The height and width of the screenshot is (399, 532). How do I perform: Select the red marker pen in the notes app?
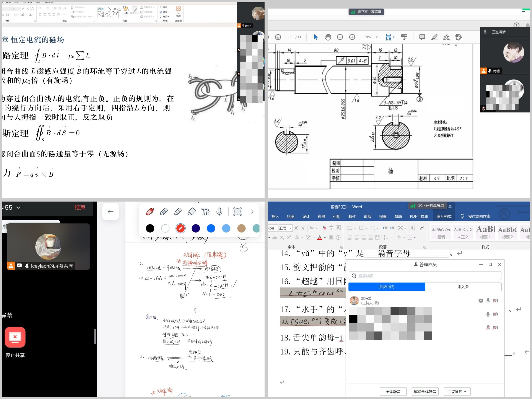coord(150,212)
